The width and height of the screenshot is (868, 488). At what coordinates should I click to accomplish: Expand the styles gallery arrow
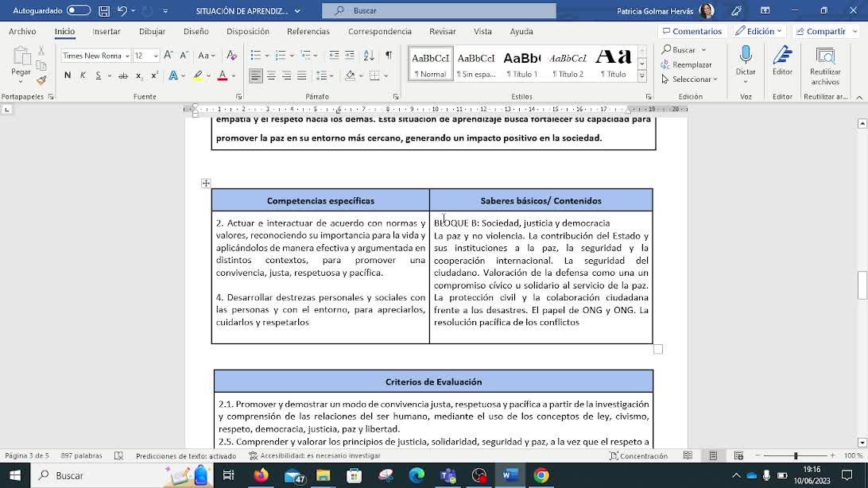642,76
